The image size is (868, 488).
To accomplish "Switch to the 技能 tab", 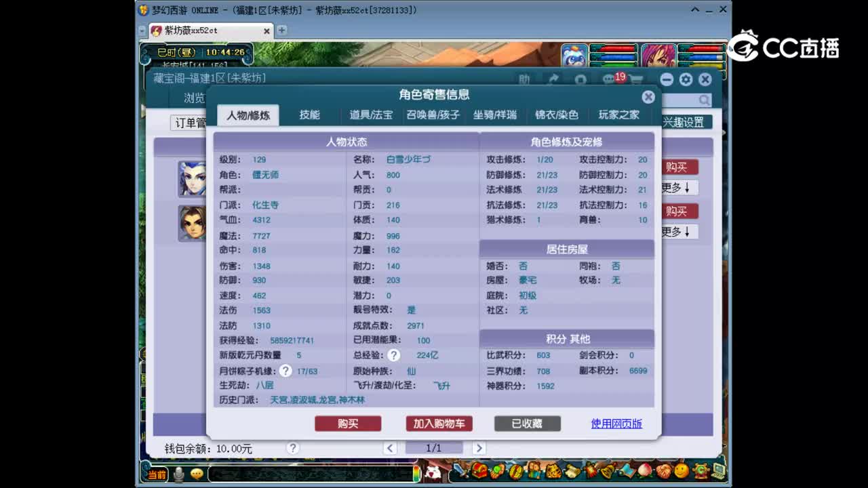I will coord(310,115).
